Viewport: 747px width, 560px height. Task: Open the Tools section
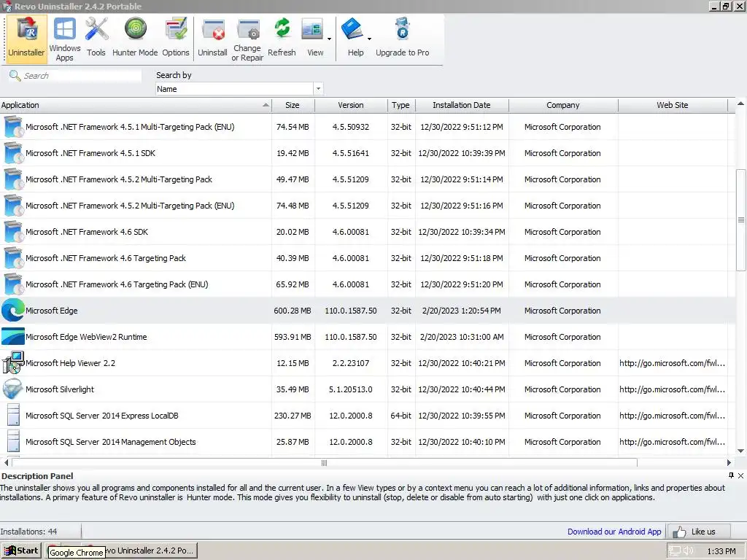(x=96, y=38)
